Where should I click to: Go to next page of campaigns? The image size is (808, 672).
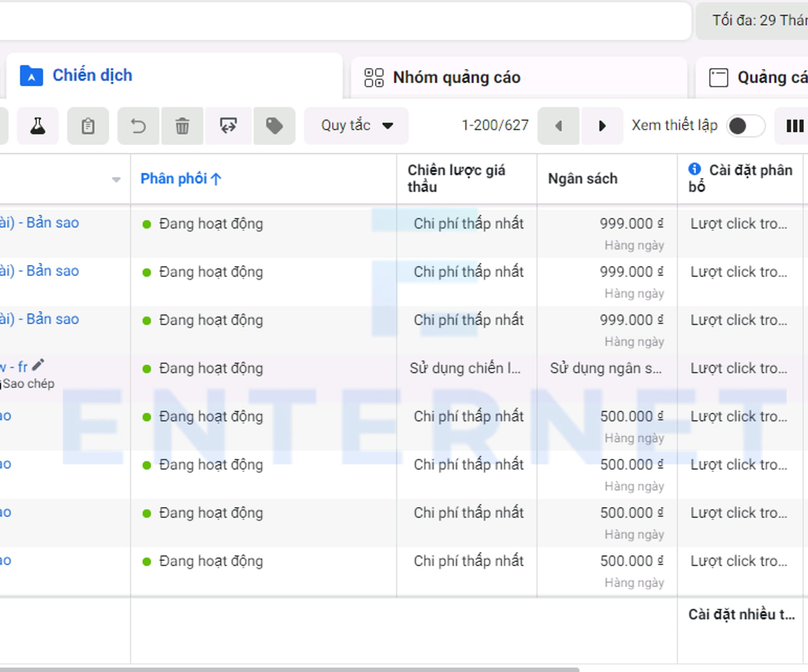pos(602,126)
